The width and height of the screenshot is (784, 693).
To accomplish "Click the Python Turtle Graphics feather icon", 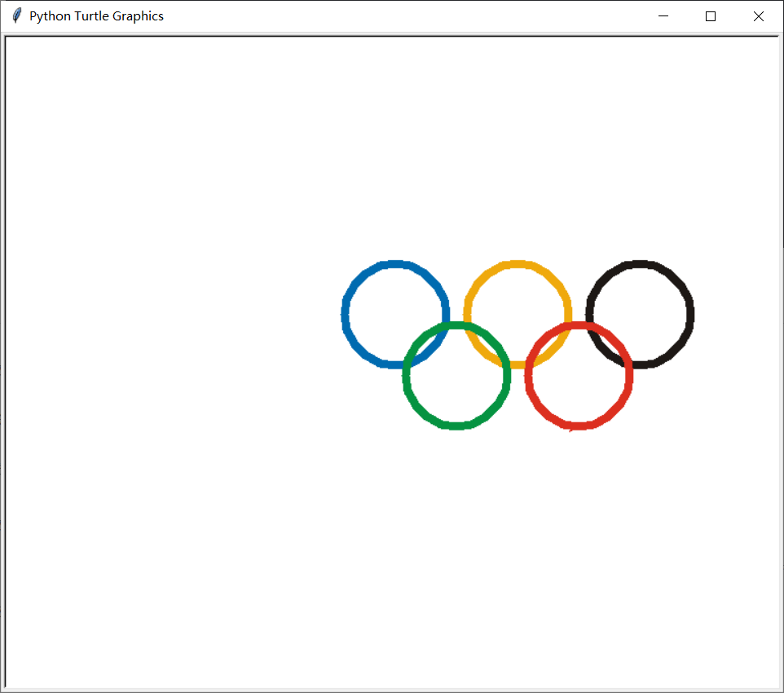I will pos(16,15).
